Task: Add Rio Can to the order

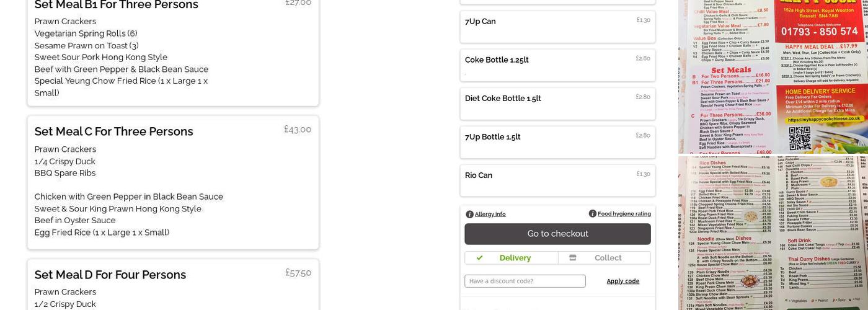Action: point(557,180)
